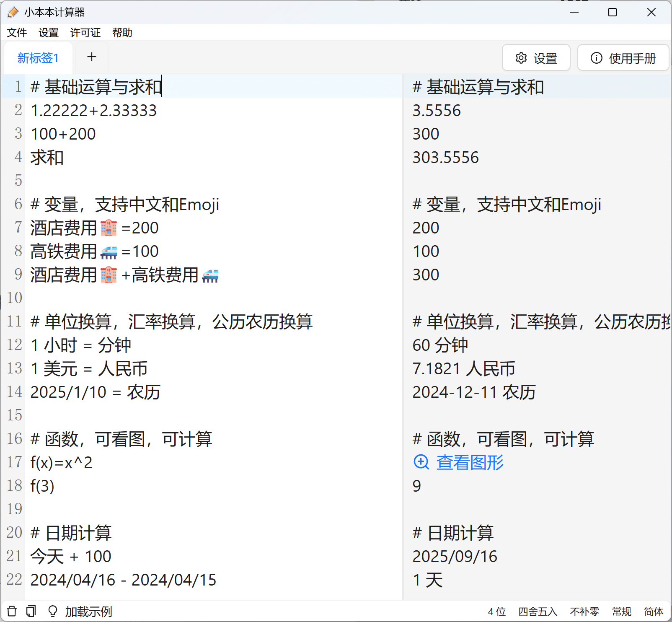672x622 pixels.
Task: Click the magnifier icon beside 查看图形
Action: click(x=421, y=462)
